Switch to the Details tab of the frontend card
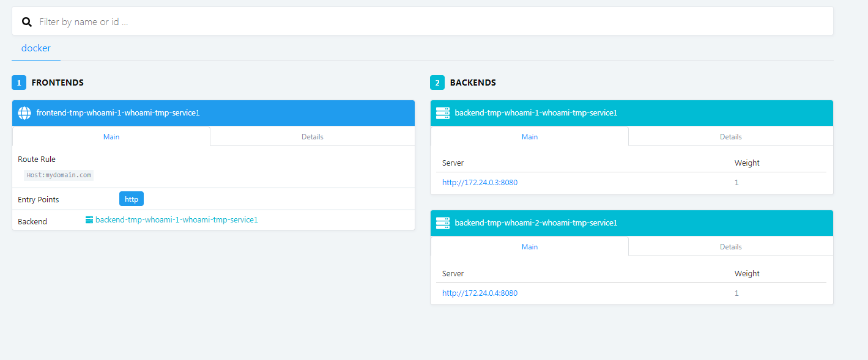 312,136
